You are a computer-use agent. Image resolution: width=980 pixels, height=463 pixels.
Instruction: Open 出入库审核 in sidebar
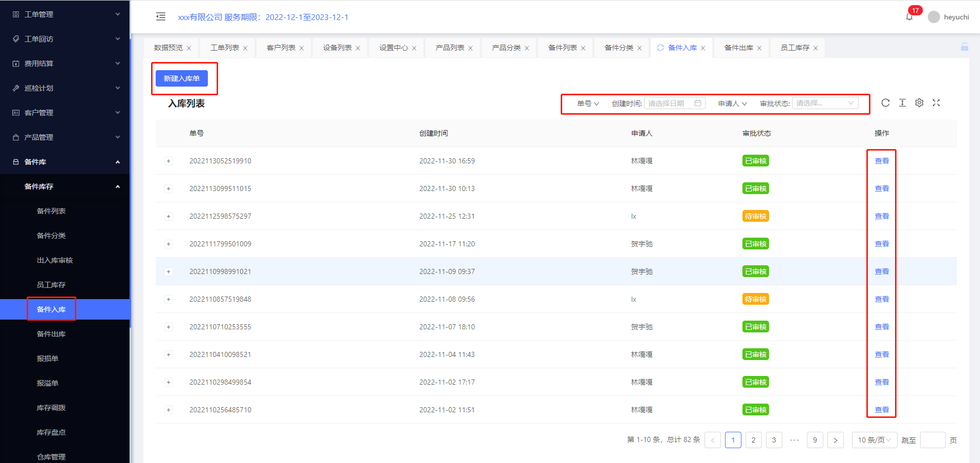pyautogui.click(x=65, y=260)
